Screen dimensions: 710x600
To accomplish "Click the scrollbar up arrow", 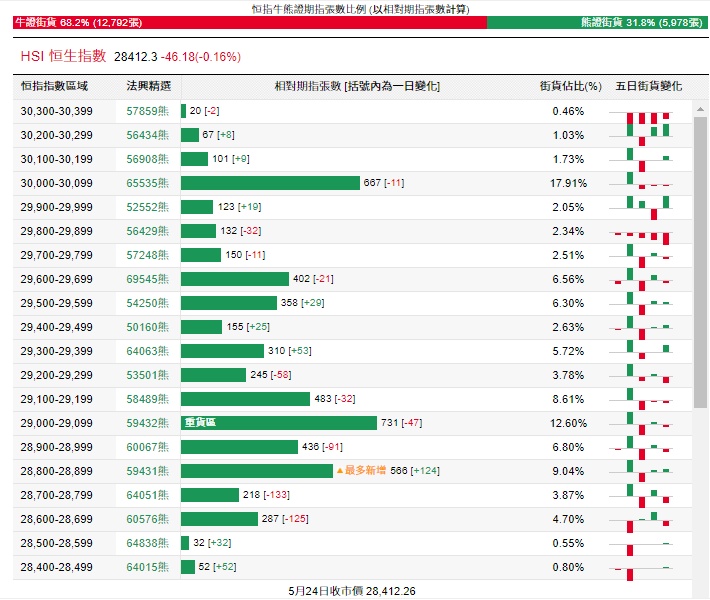I will (x=700, y=109).
